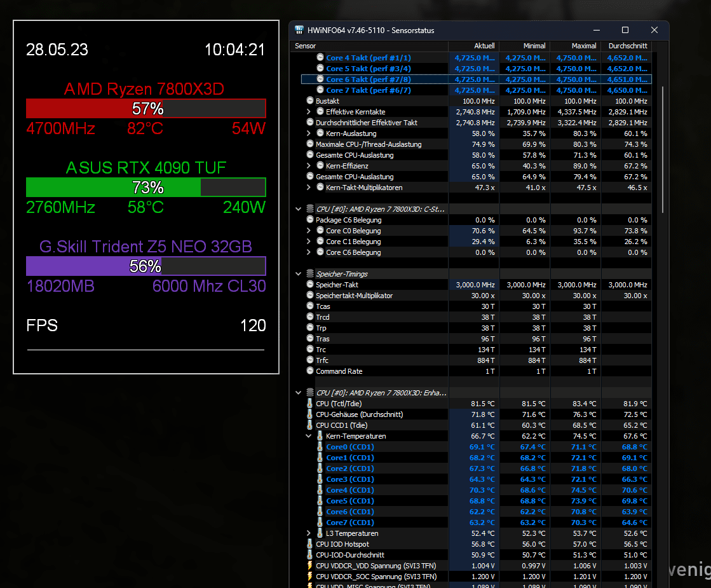The width and height of the screenshot is (711, 588).
Task: Collapse the Speicher-Timings group
Action: point(299,274)
